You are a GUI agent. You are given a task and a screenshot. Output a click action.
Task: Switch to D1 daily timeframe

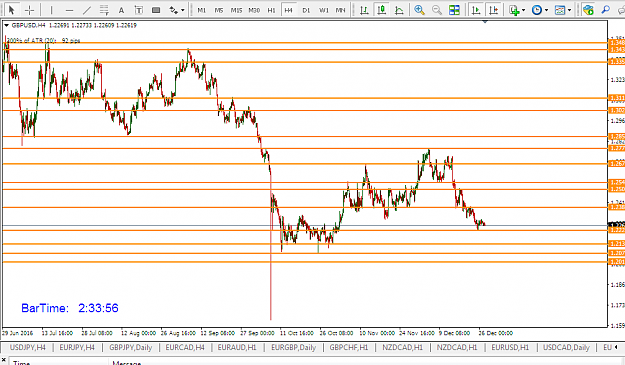pos(306,10)
